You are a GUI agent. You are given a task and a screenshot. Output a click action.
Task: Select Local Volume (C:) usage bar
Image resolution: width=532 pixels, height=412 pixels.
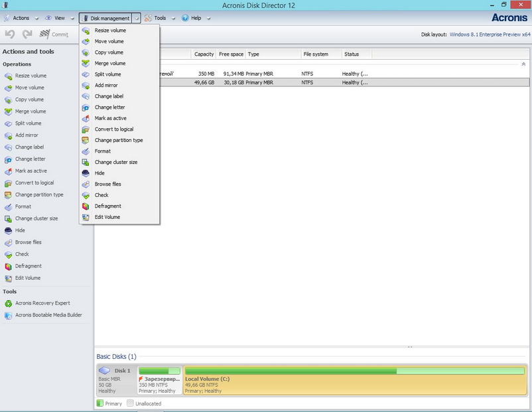coord(354,371)
